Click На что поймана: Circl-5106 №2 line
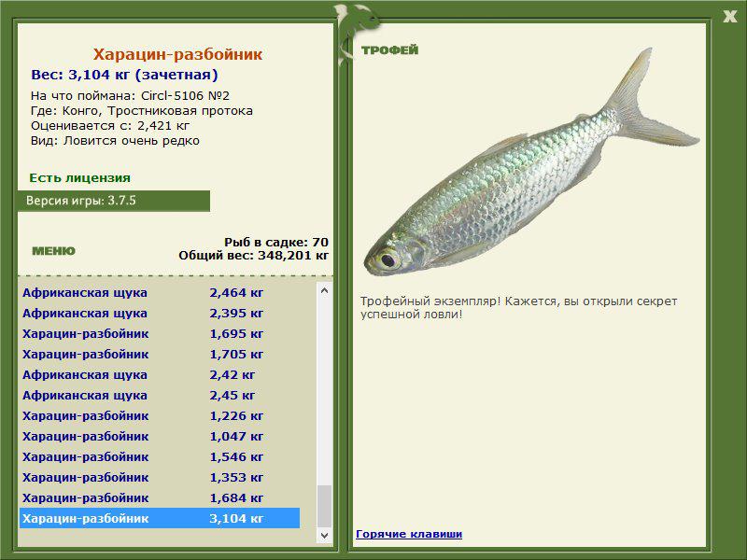 pos(130,96)
